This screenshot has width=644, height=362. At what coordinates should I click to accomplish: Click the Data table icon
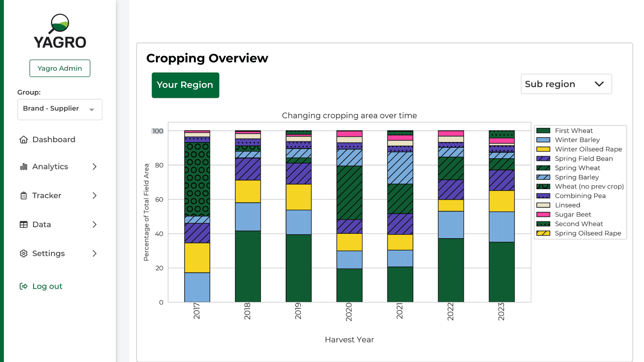pos(23,225)
